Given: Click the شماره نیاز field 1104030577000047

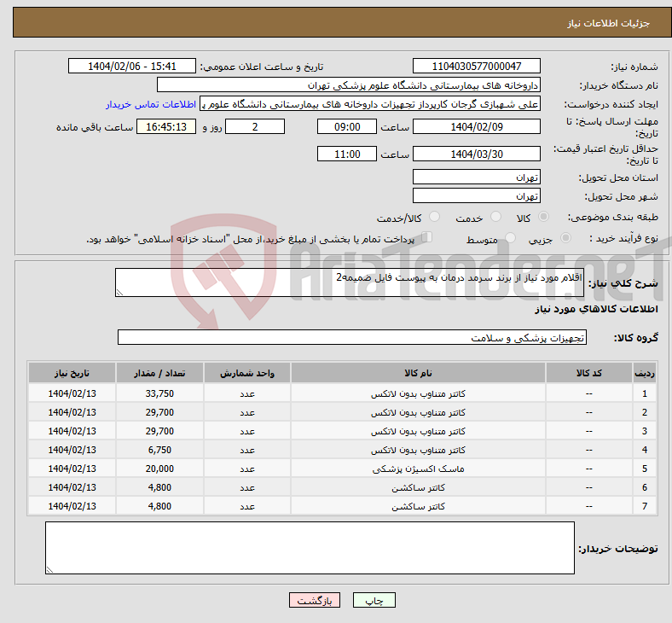Looking at the screenshot, I should (476, 66).
